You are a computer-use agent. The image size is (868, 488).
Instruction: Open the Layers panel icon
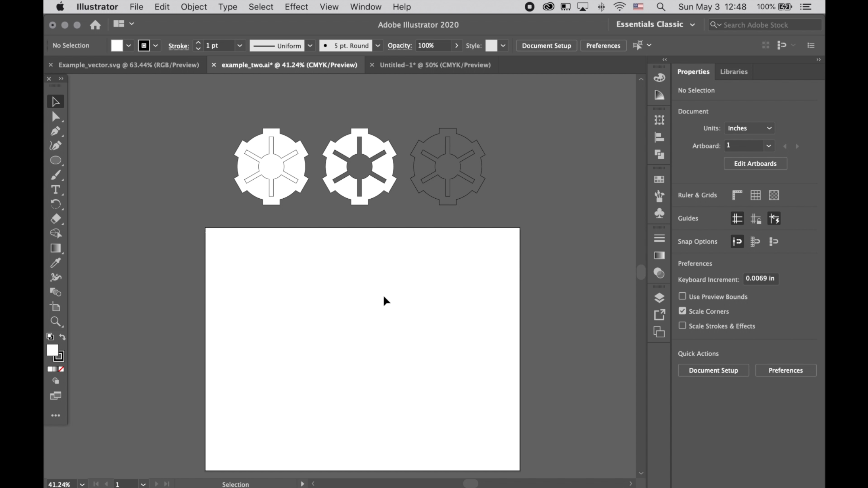point(659,298)
